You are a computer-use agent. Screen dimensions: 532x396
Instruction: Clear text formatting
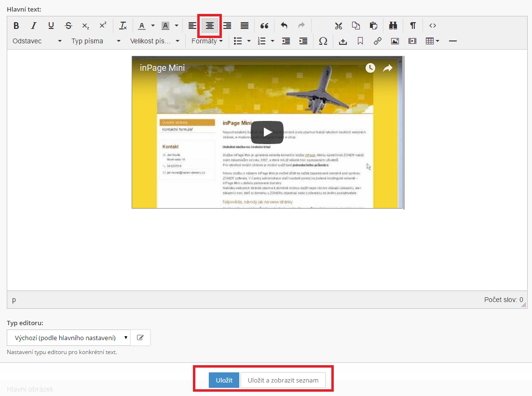tap(123, 26)
